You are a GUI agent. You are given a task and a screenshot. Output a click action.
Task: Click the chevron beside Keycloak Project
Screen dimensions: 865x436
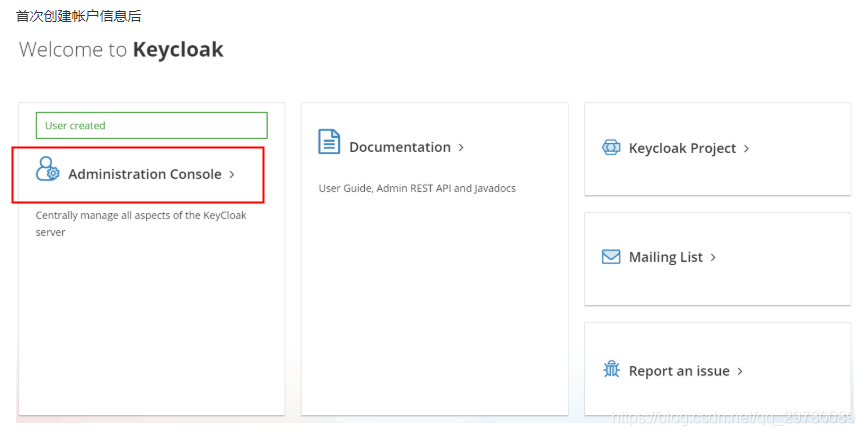coord(746,148)
